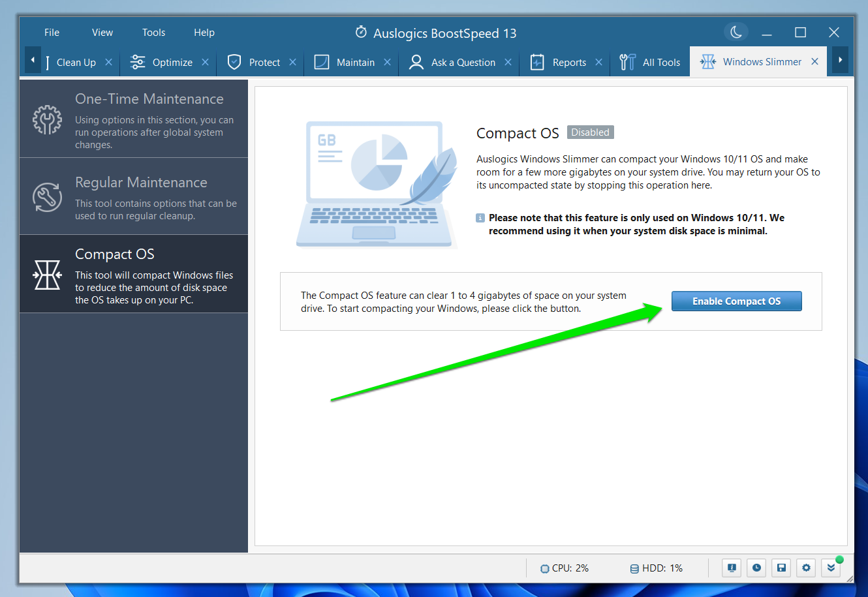Click Enable Compact OS button
Image resolution: width=868 pixels, height=597 pixels.
[736, 301]
